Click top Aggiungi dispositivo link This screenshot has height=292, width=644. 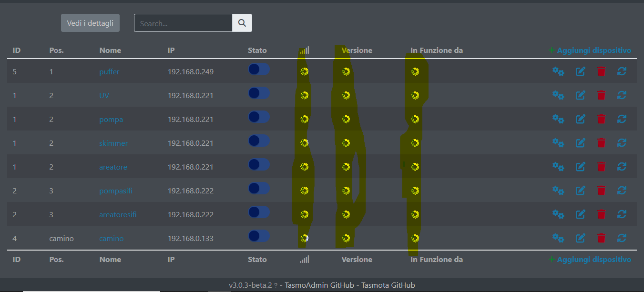590,50
